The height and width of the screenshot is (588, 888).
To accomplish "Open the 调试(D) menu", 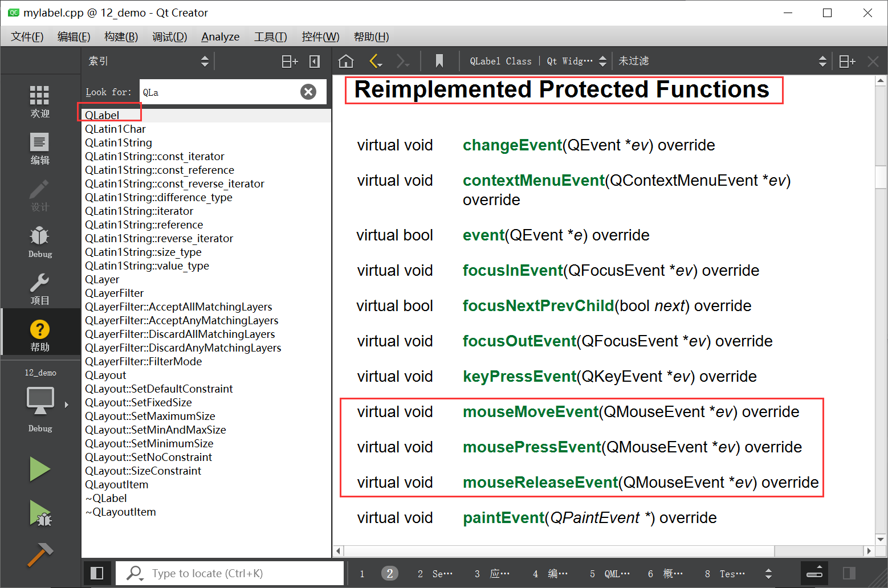I will 170,36.
